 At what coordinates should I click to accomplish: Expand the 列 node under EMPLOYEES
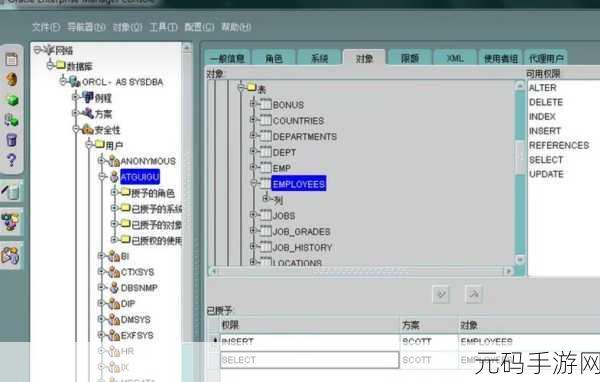[x=266, y=199]
